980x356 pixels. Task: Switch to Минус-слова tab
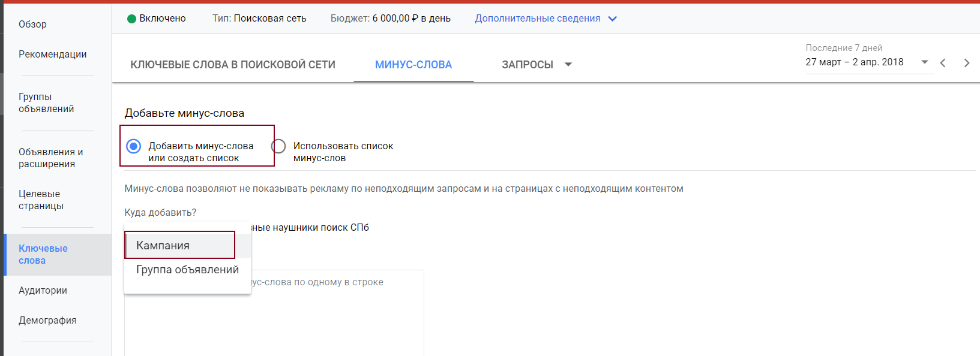(413, 65)
